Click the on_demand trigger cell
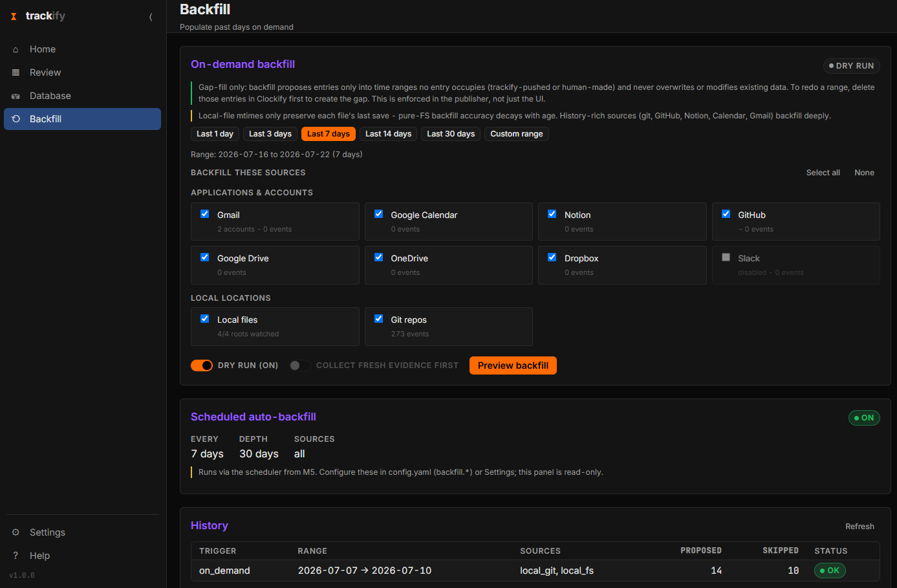This screenshot has height=588, width=897. [224, 571]
